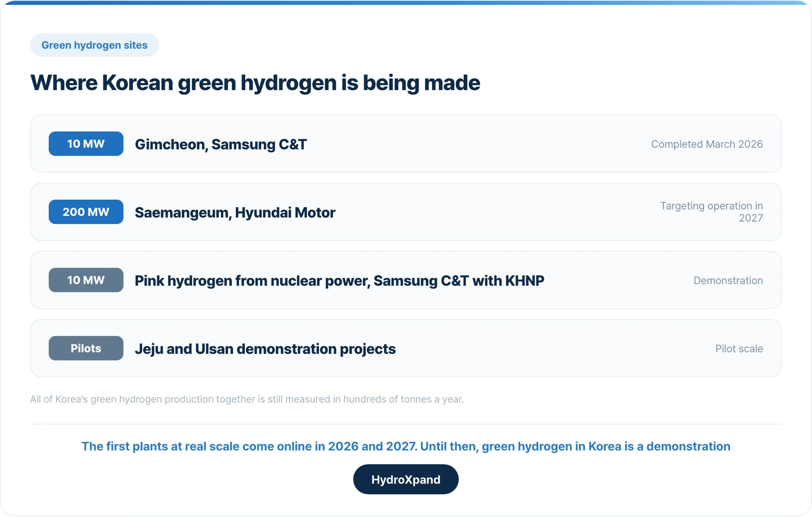Image resolution: width=812 pixels, height=517 pixels.
Task: Click 'Saemangeum, Hyundai Motor' title
Action: (x=235, y=212)
